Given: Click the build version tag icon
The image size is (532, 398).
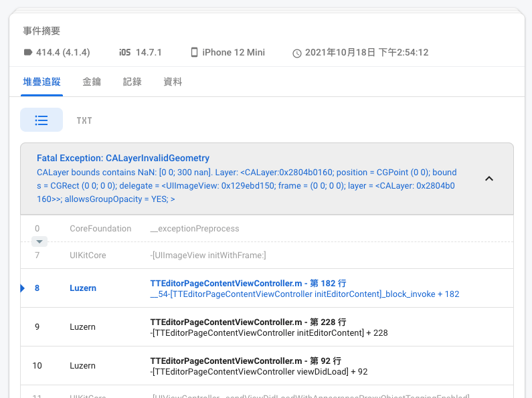Looking at the screenshot, I should tap(28, 52).
